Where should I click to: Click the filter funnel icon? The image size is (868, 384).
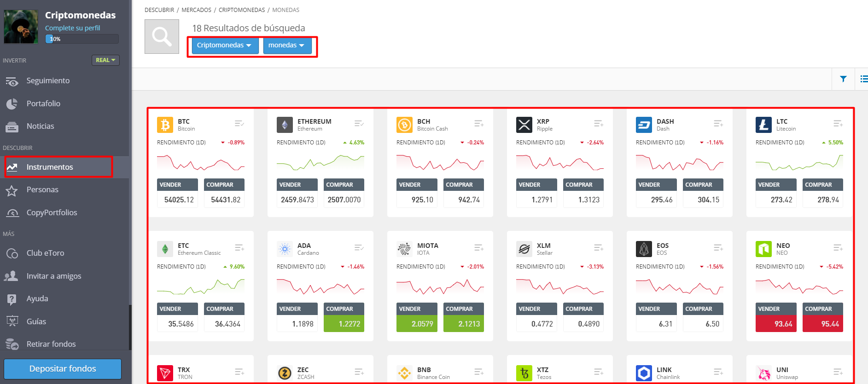pos(843,79)
